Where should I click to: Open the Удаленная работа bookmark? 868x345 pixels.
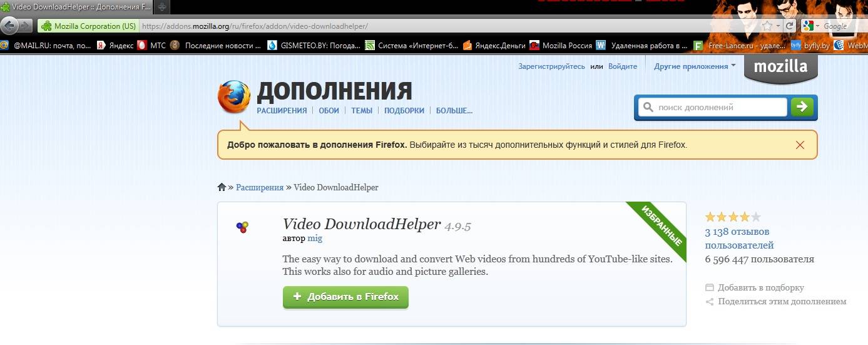point(643,46)
